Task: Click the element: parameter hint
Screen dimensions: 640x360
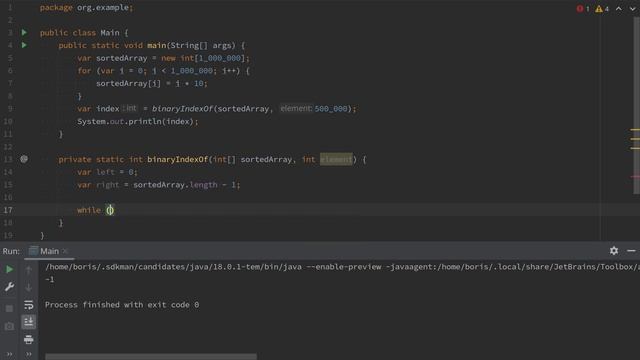Action: [x=296, y=108]
